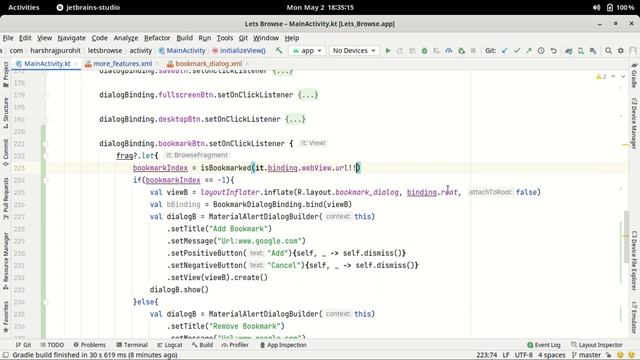Click the editor vertical scrollbar thumb

coord(627,237)
